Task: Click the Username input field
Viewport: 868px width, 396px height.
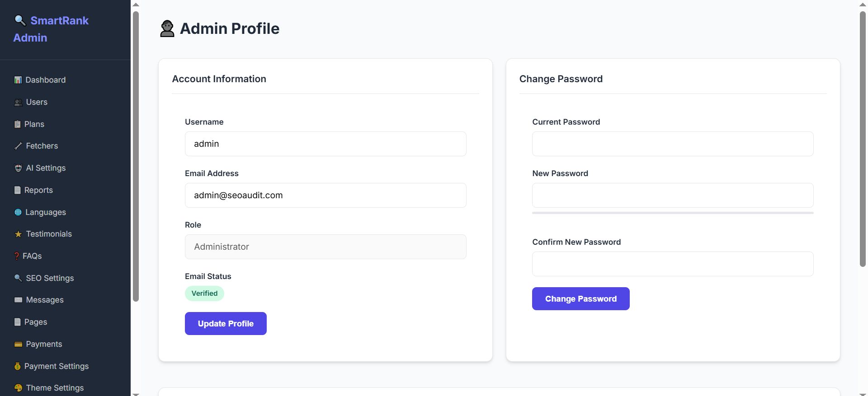Action: [x=325, y=144]
